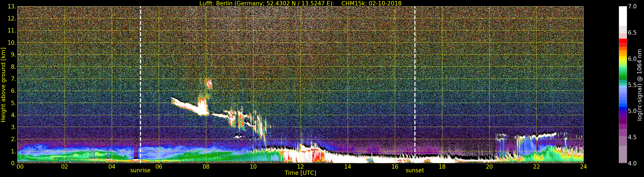Click the '7.0' colorbar tick label
644x177 pixels.
pyautogui.click(x=632, y=6)
